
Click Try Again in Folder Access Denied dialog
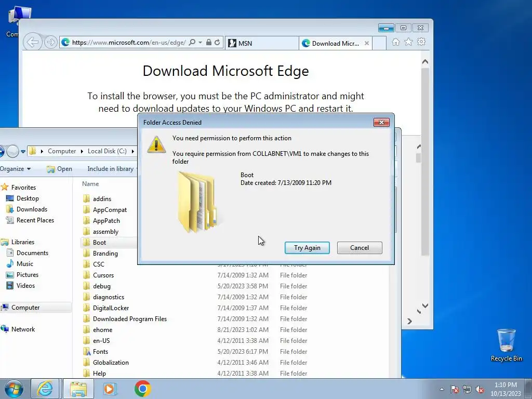pyautogui.click(x=307, y=248)
